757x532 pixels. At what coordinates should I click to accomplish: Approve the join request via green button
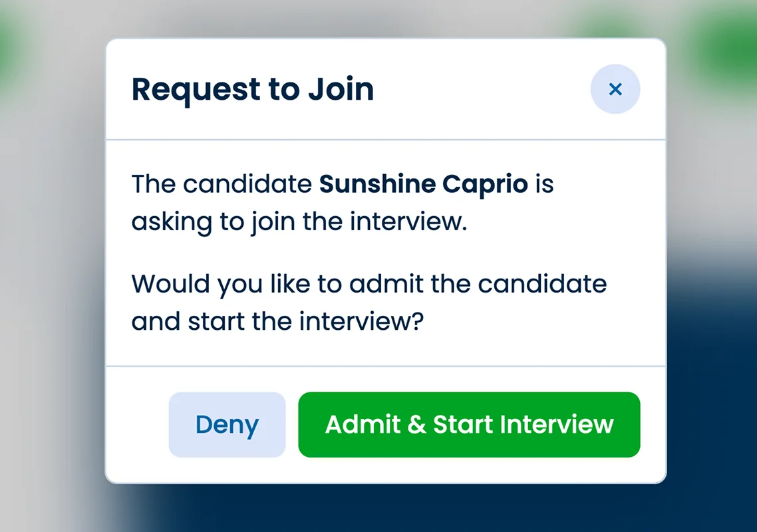468,424
